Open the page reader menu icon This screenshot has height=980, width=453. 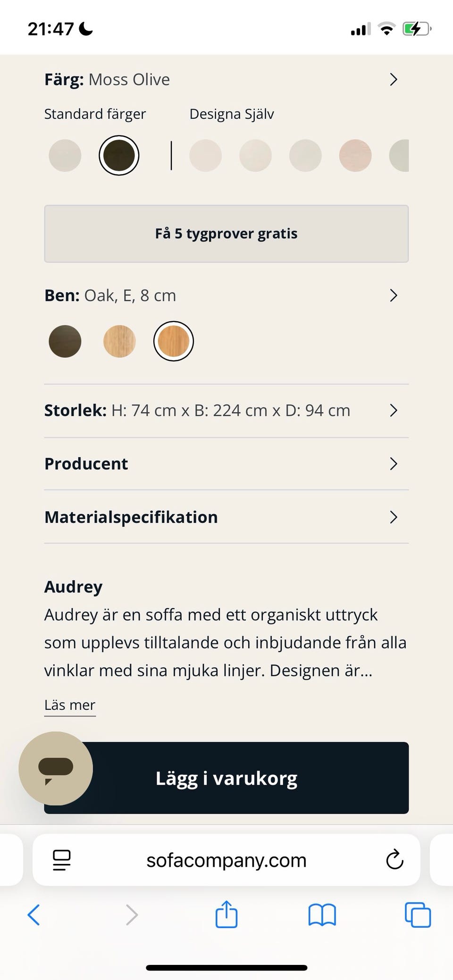tap(62, 860)
